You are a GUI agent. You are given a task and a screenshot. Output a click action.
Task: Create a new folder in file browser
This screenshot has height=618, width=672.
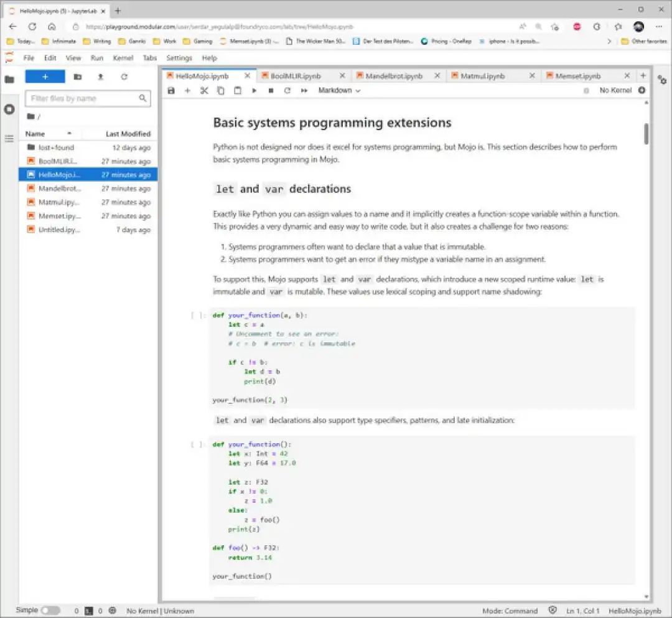[x=78, y=77]
